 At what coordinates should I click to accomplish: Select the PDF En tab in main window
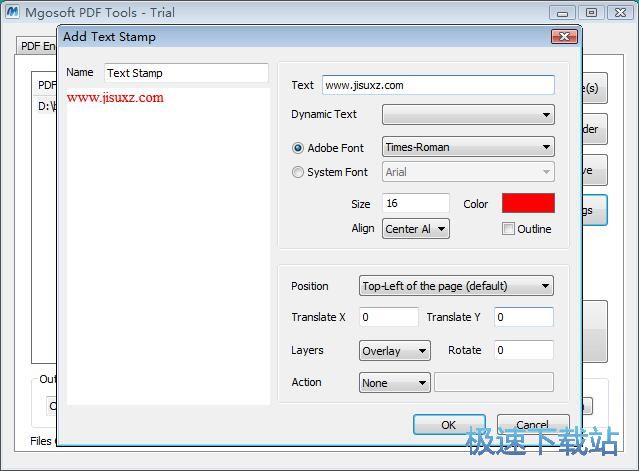[x=37, y=46]
